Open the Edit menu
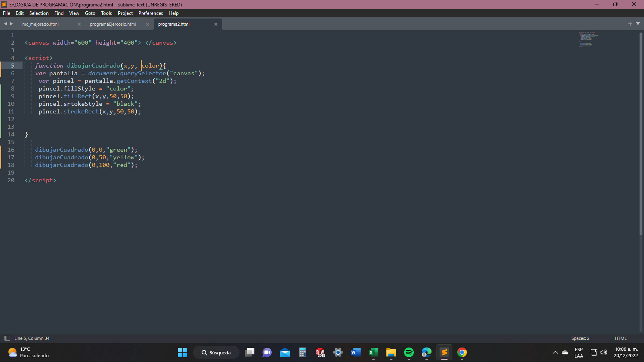 coord(20,13)
